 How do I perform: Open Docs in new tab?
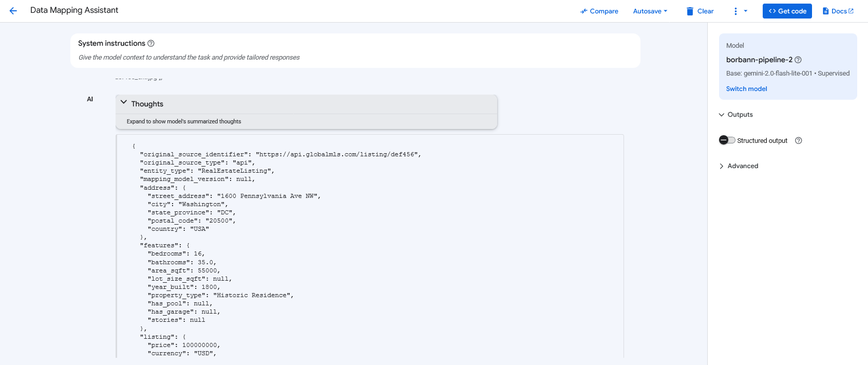pyautogui.click(x=838, y=11)
